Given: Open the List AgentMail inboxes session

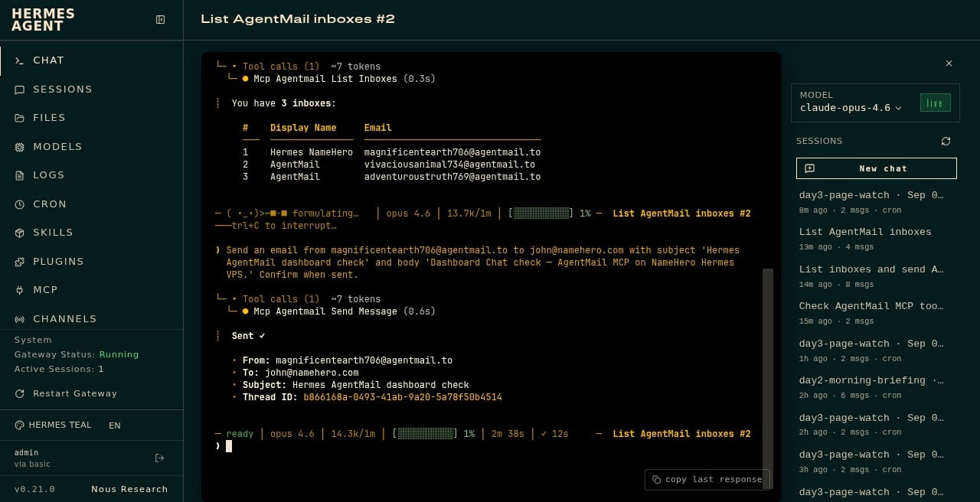Looking at the screenshot, I should (876, 239).
